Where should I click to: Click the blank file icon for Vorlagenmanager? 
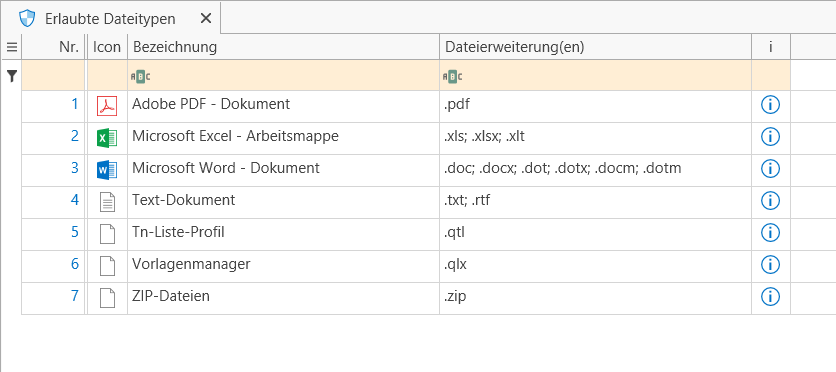click(x=107, y=265)
